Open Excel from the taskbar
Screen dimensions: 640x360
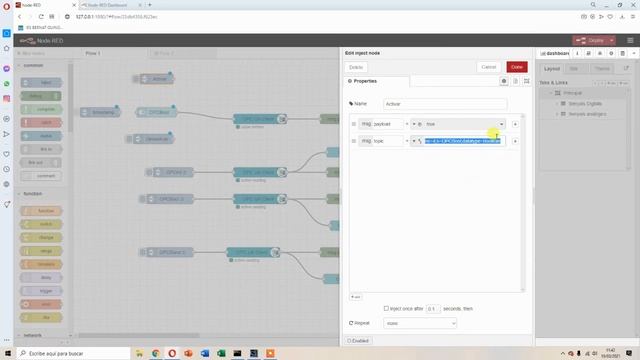click(221, 353)
